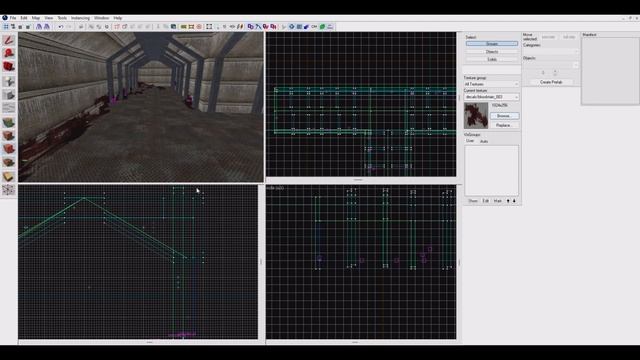
Task: Click the VisGroups Show button
Action: [473, 201]
